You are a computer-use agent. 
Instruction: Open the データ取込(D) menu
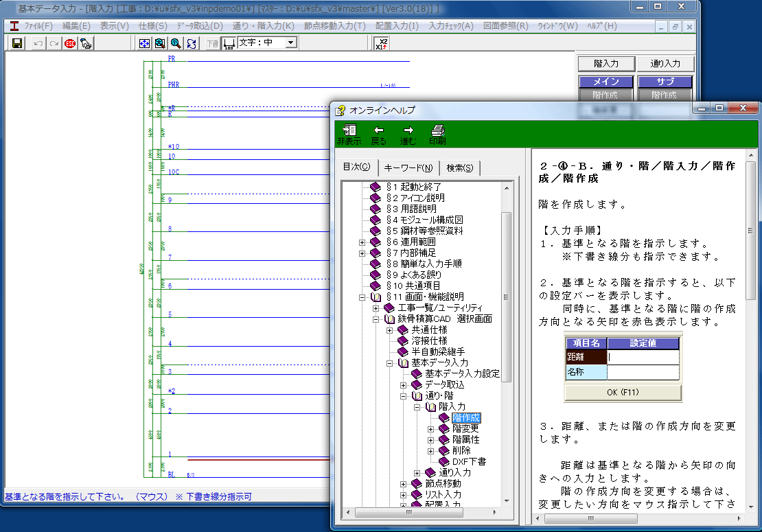pos(200,26)
